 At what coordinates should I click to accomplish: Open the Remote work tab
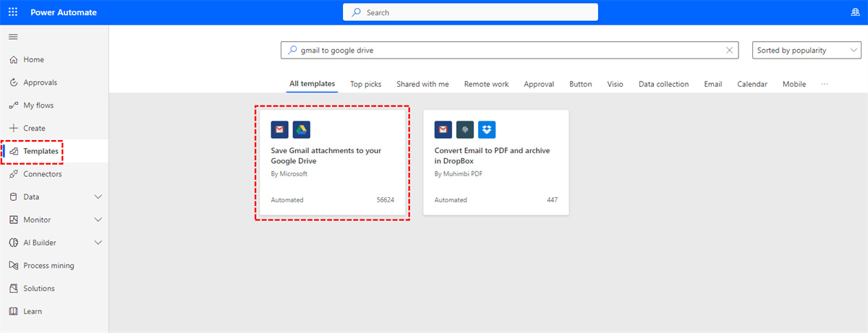coord(486,84)
